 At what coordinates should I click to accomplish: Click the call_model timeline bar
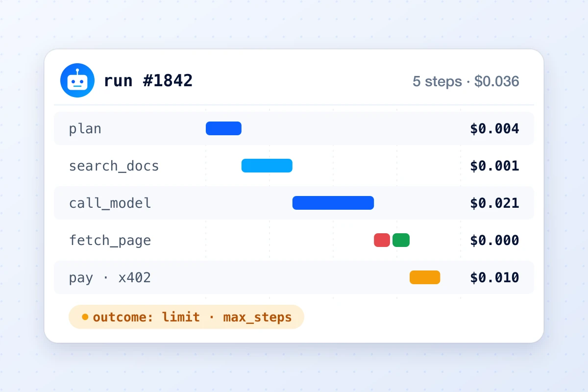click(x=333, y=203)
